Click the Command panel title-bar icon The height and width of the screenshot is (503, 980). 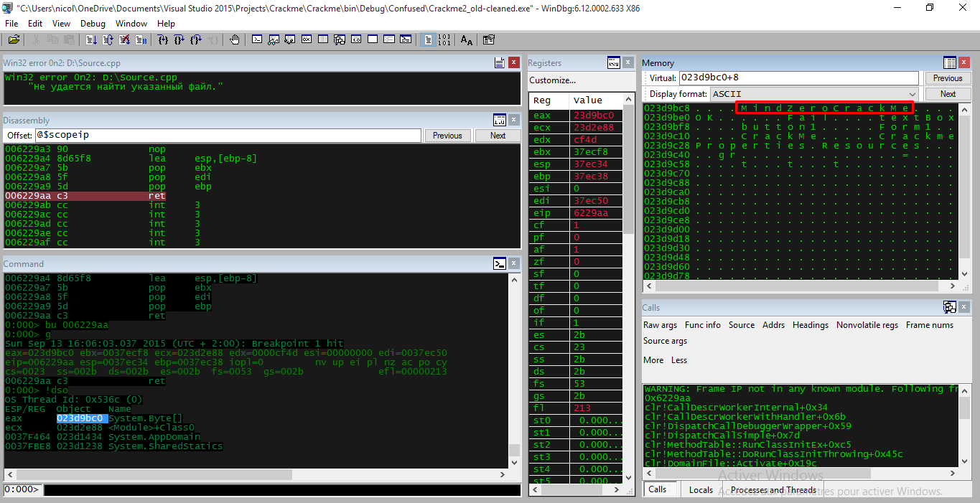point(500,263)
